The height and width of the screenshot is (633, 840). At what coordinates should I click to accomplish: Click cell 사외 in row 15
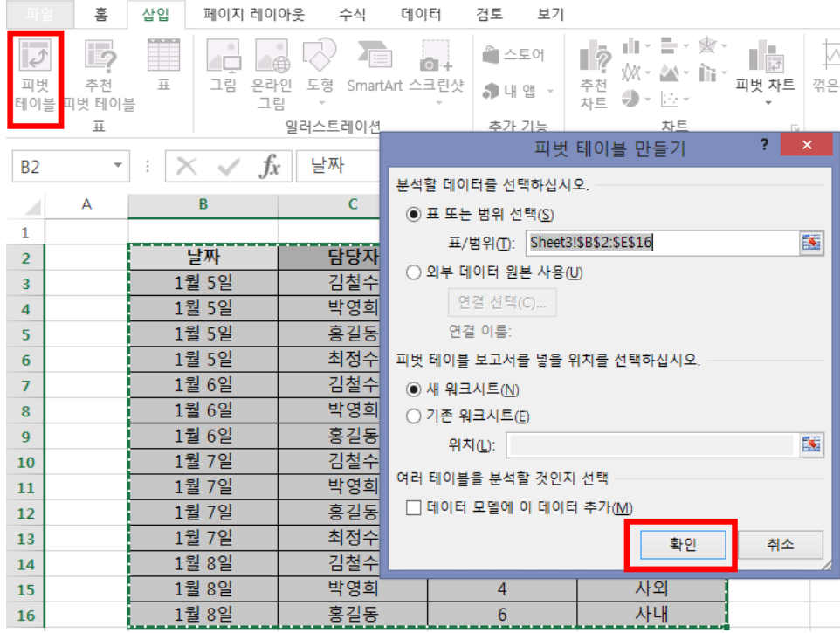point(651,589)
